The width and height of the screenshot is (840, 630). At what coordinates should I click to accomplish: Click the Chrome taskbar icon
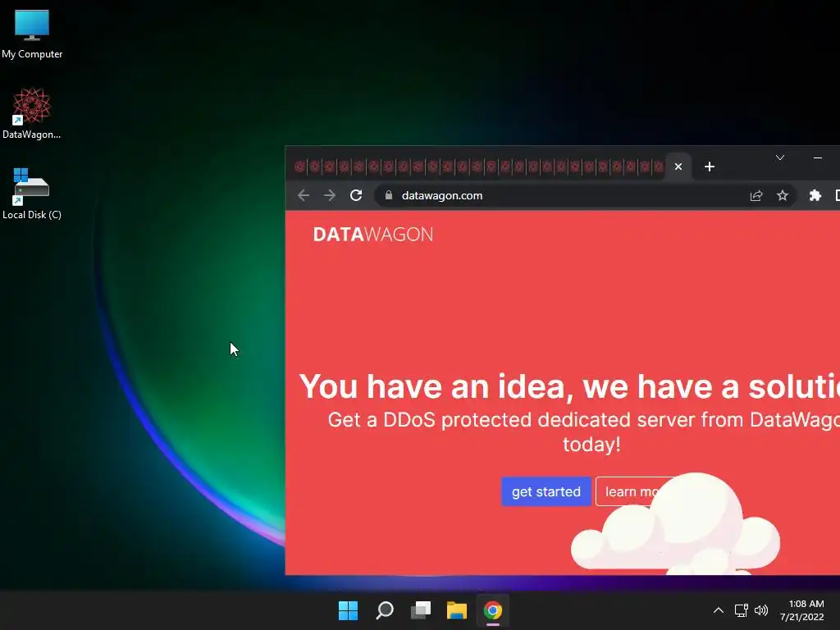pos(493,610)
